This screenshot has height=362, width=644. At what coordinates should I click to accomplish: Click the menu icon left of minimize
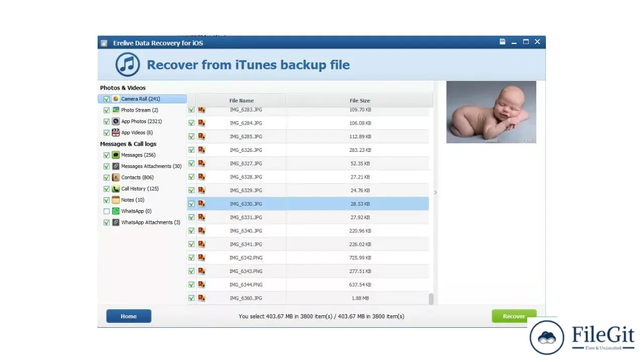point(502,42)
